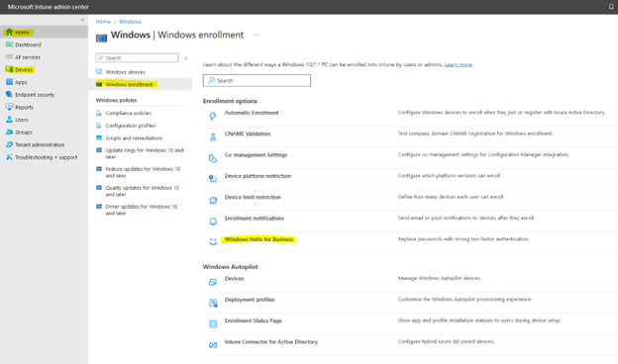Image resolution: width=618 pixels, height=364 pixels.
Task: Open Scripts and remediations
Action: pyautogui.click(x=134, y=138)
